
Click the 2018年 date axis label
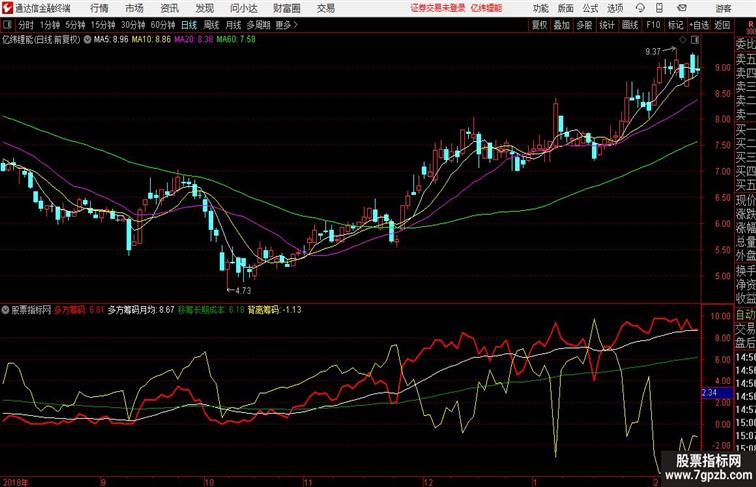(15, 482)
